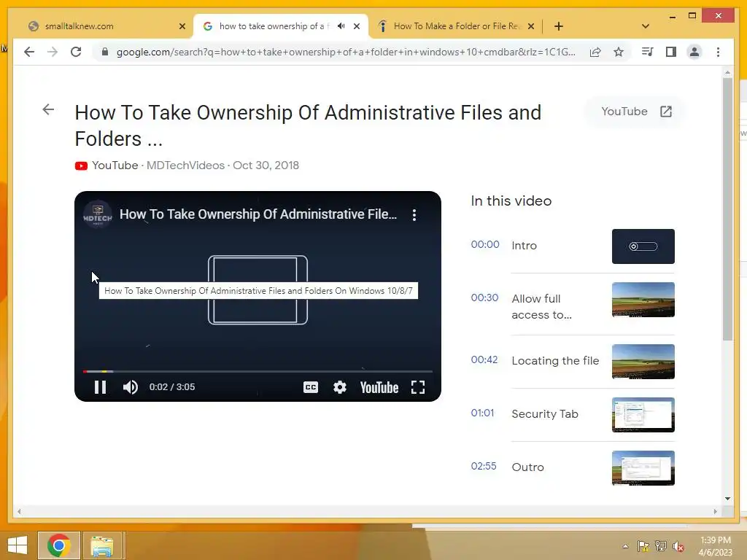Show hidden tray icons arrow
Image resolution: width=747 pixels, height=560 pixels.
[x=625, y=546]
